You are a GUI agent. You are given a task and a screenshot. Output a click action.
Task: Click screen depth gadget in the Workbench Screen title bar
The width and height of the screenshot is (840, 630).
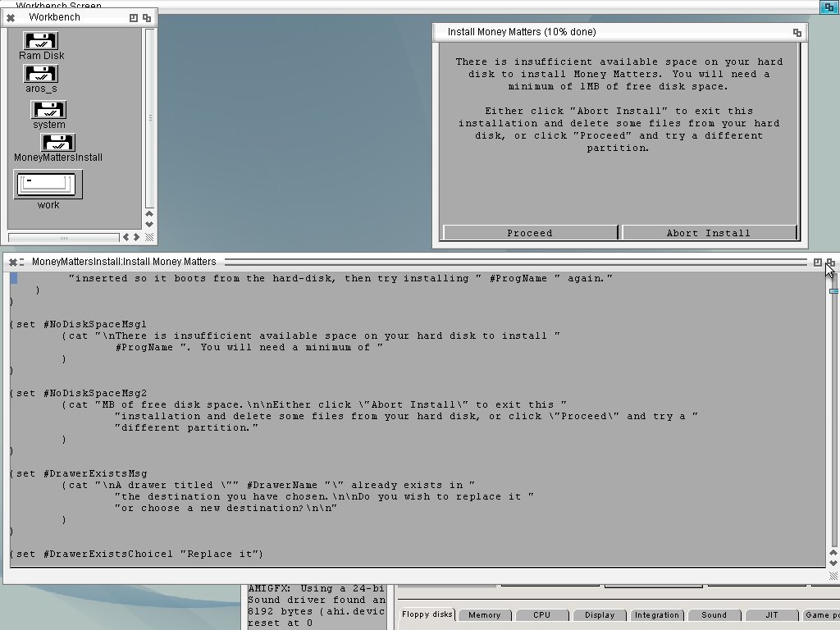(x=829, y=7)
